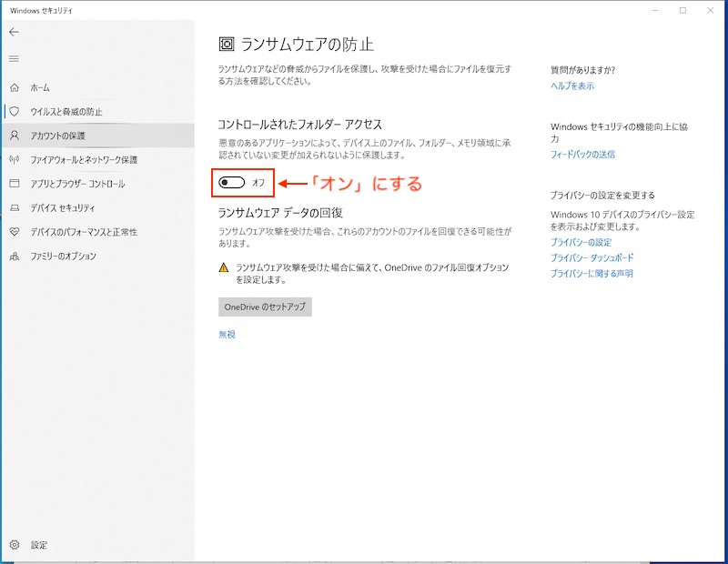Click the Windows セキュリティ window title

point(41,10)
